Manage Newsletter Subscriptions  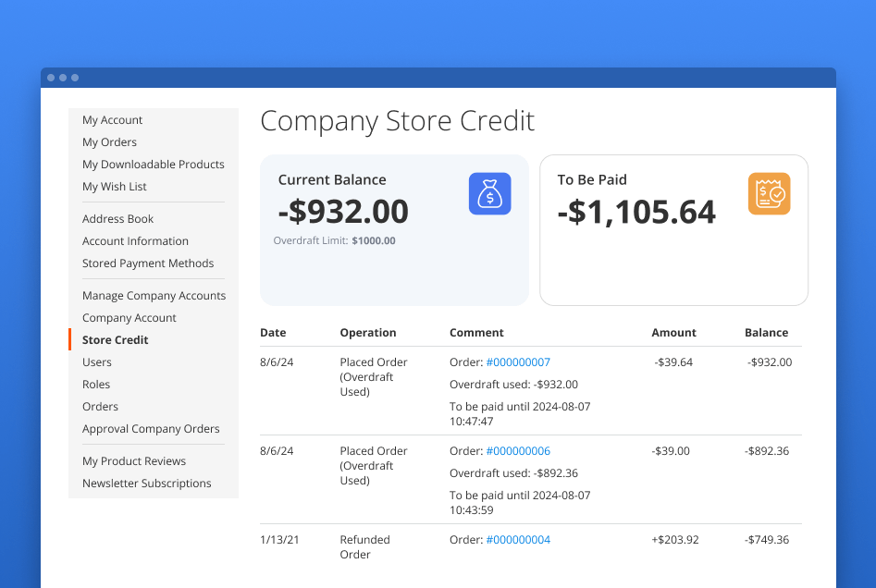tap(146, 483)
